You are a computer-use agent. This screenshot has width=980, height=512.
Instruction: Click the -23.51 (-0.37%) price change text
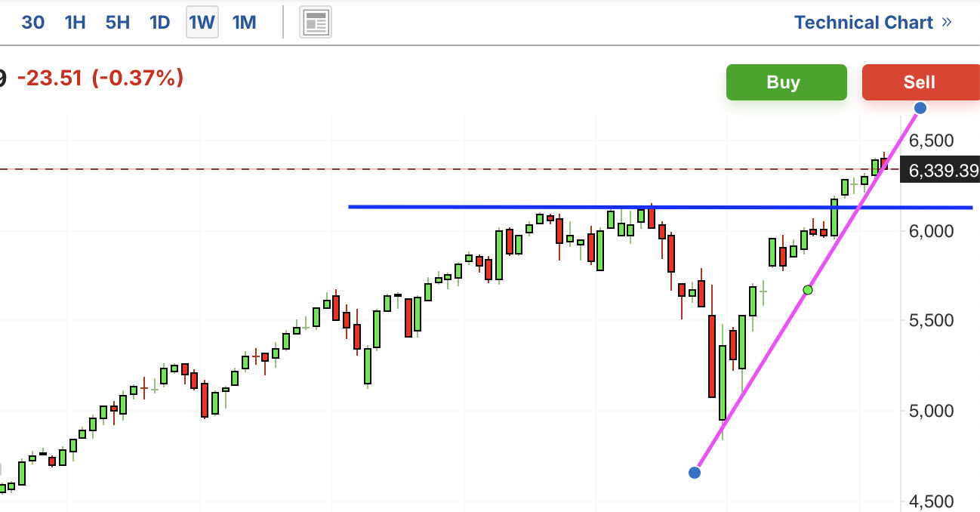[100, 78]
